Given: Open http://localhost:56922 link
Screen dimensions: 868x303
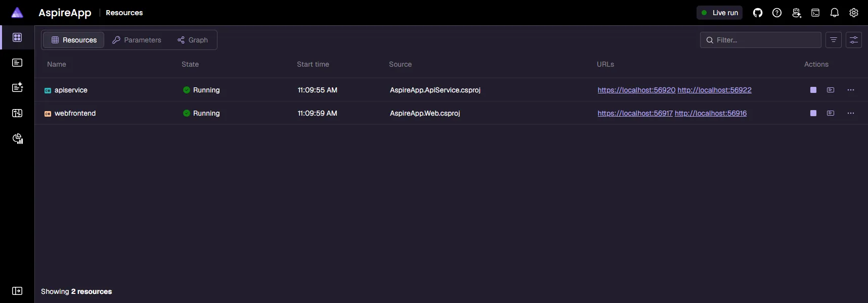Looking at the screenshot, I should coord(714,90).
